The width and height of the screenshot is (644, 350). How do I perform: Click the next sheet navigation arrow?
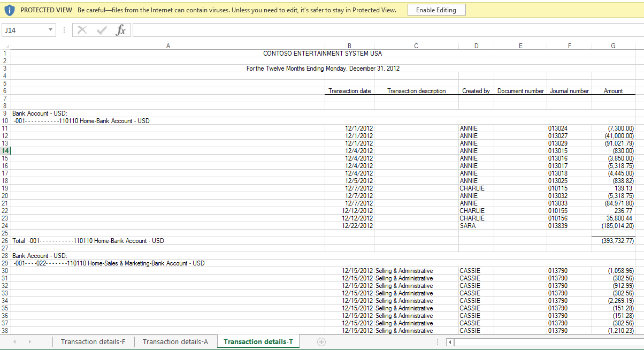pos(29,342)
